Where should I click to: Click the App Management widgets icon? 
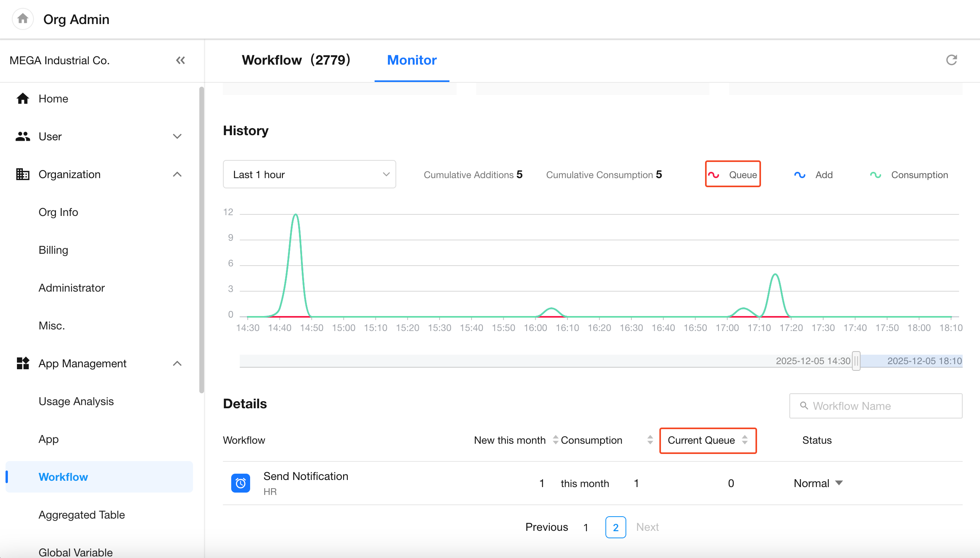point(22,363)
